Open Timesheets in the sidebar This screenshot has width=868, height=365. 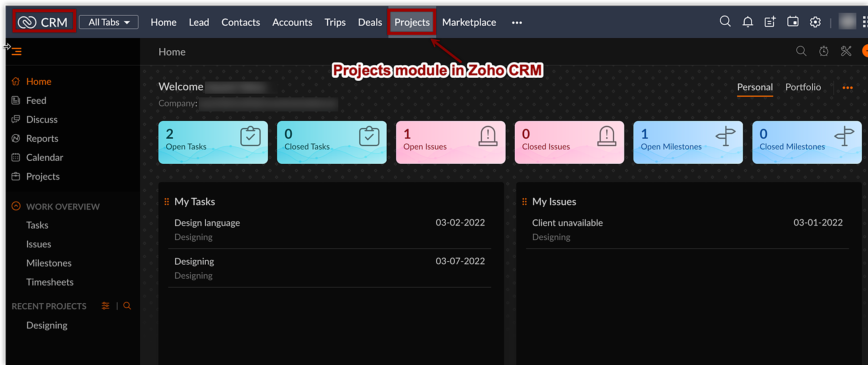[x=50, y=282]
